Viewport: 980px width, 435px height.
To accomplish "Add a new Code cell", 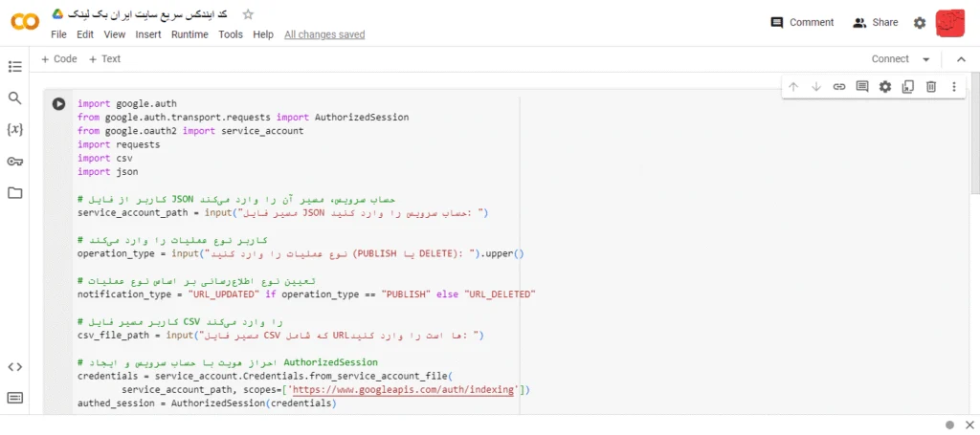I will [x=58, y=58].
